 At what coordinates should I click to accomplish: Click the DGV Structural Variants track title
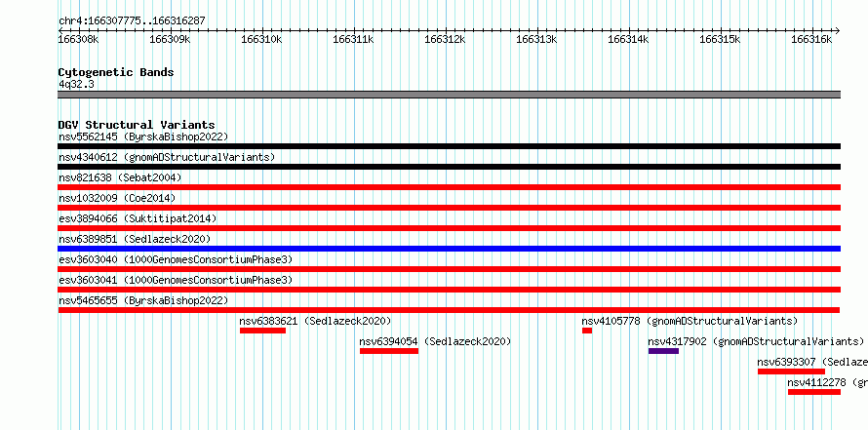pyautogui.click(x=137, y=125)
